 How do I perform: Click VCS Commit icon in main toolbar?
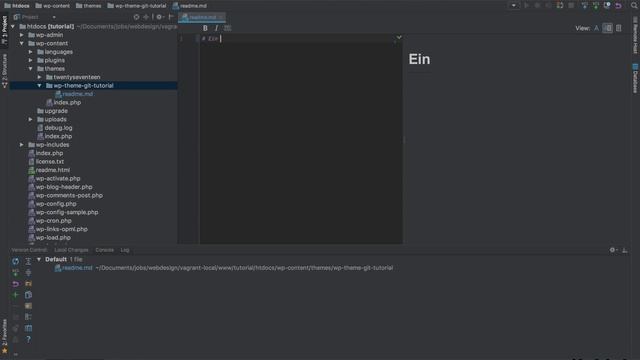(x=596, y=6)
